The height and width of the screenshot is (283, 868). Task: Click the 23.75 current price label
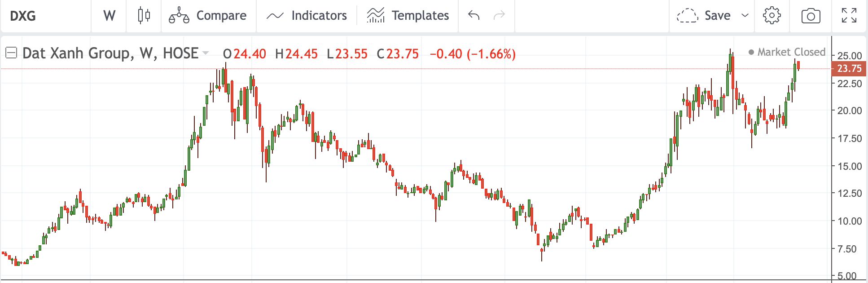(849, 68)
